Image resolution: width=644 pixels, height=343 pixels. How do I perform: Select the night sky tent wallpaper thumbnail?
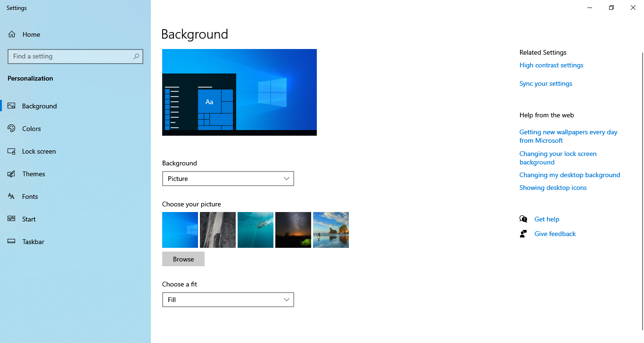[293, 230]
